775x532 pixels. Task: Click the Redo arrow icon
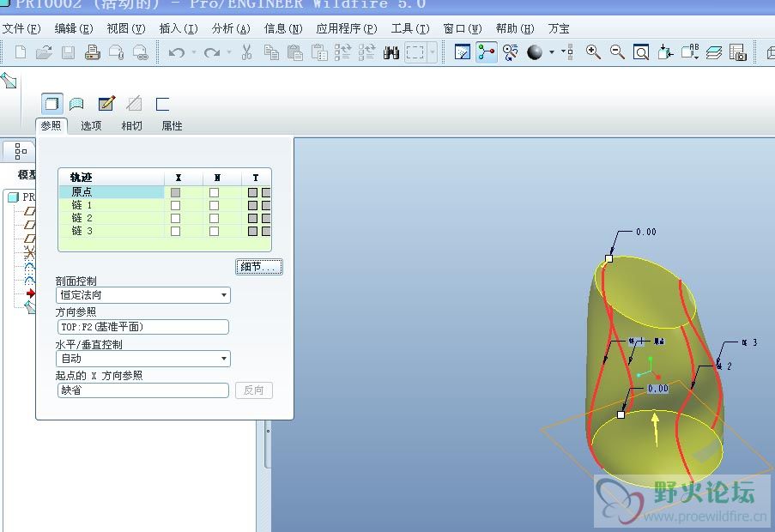(211, 52)
